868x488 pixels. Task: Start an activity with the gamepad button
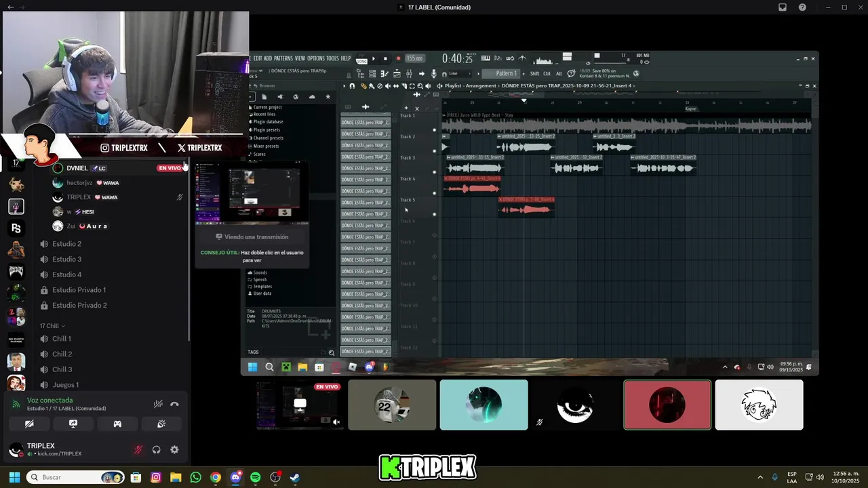click(x=117, y=424)
